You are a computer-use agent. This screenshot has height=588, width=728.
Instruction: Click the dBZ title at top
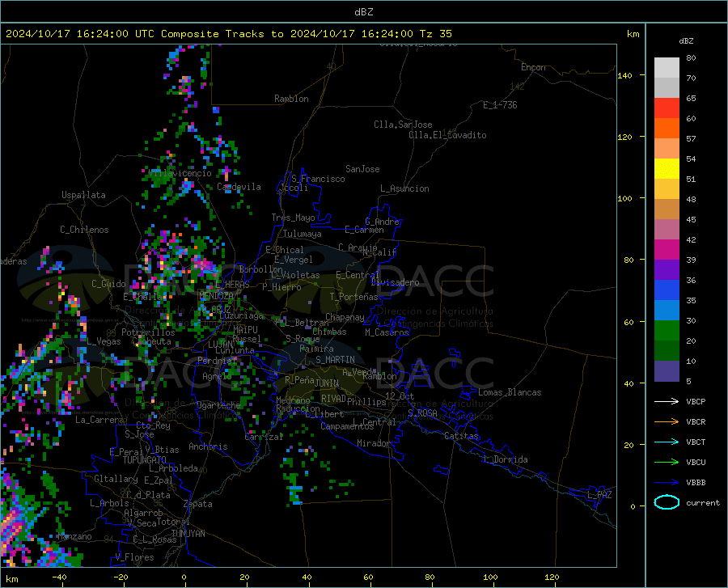click(x=363, y=12)
